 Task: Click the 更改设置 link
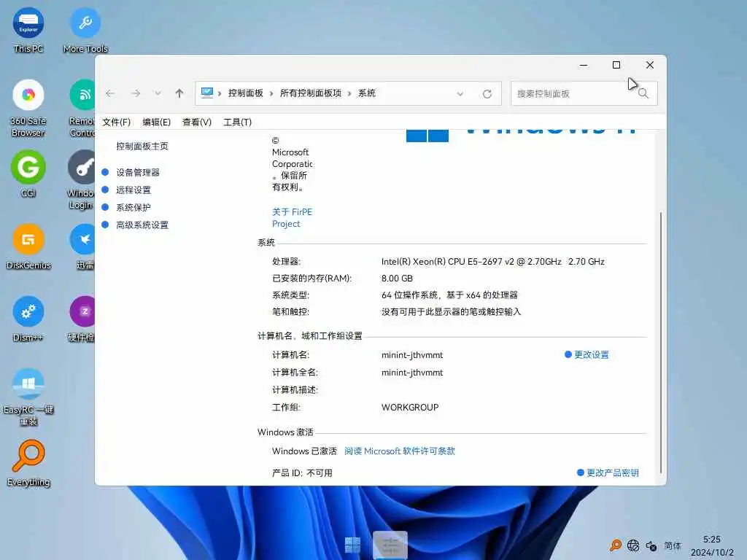pyautogui.click(x=591, y=355)
